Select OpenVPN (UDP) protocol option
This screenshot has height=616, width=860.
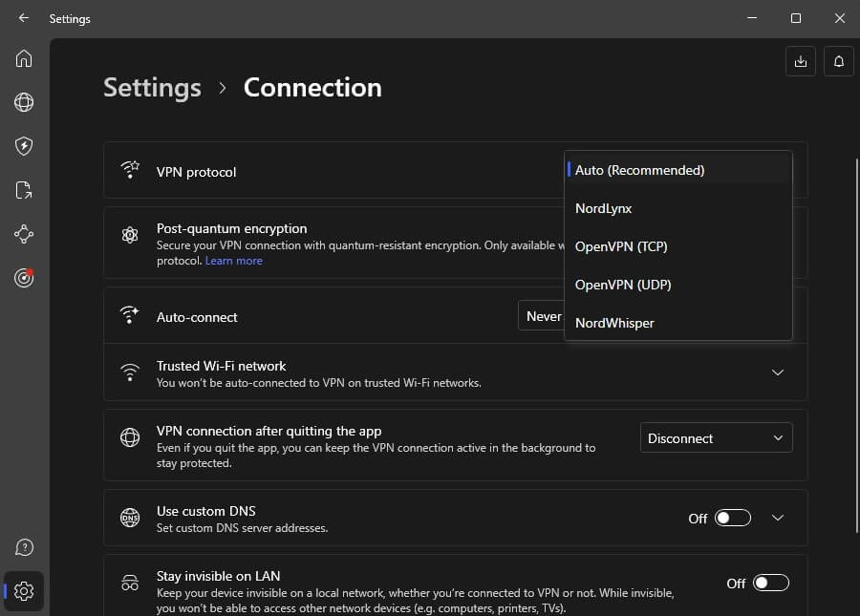tap(678, 285)
